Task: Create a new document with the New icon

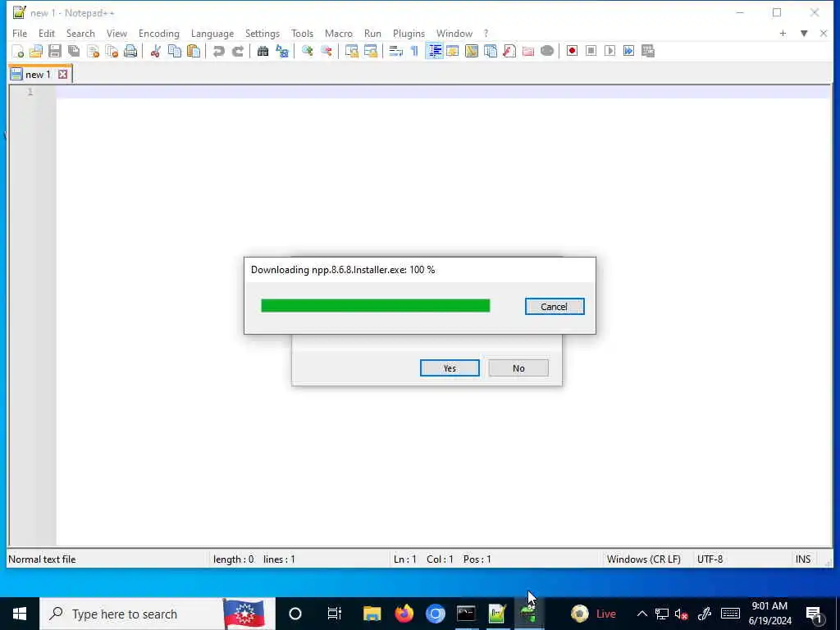Action: 18,51
